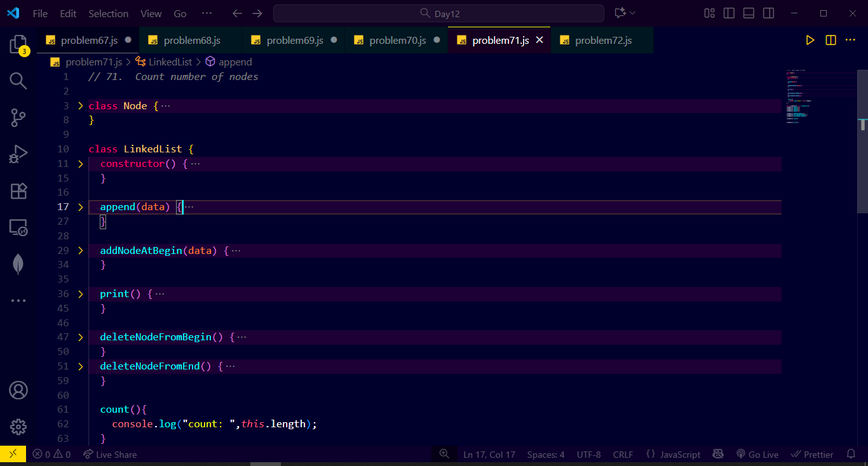The image size is (868, 466).
Task: Click Go Live in status bar
Action: pyautogui.click(x=757, y=455)
